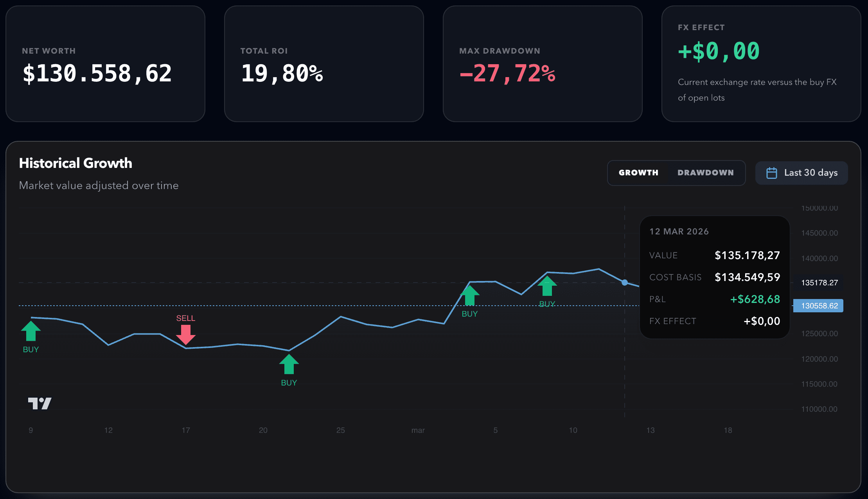Open the Last 30 days range dropdown

click(x=801, y=173)
